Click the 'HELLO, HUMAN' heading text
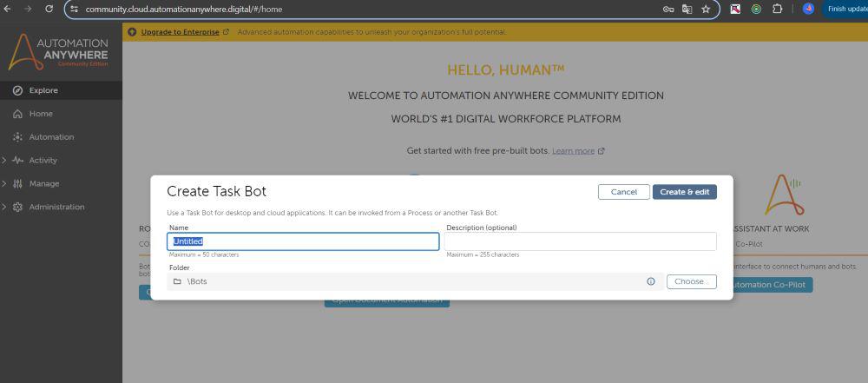The image size is (868, 383). [x=506, y=70]
